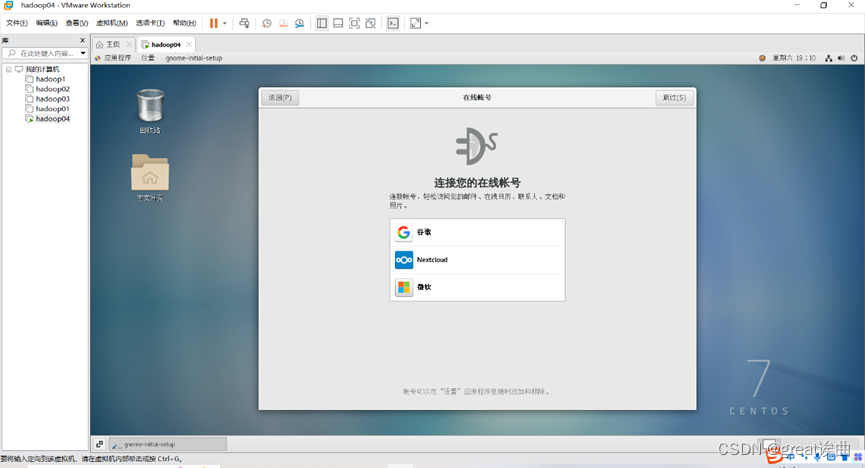Expand the stretch guest dropdown arrow
865x468 pixels.
point(426,23)
